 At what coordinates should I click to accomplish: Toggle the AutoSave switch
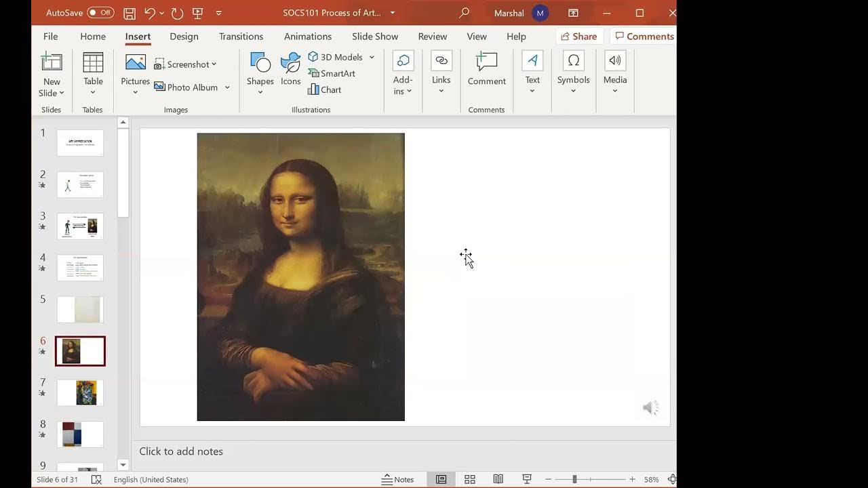(100, 13)
